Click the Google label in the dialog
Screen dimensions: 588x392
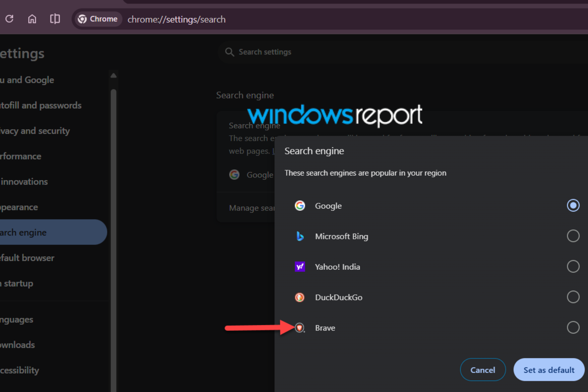(328, 206)
